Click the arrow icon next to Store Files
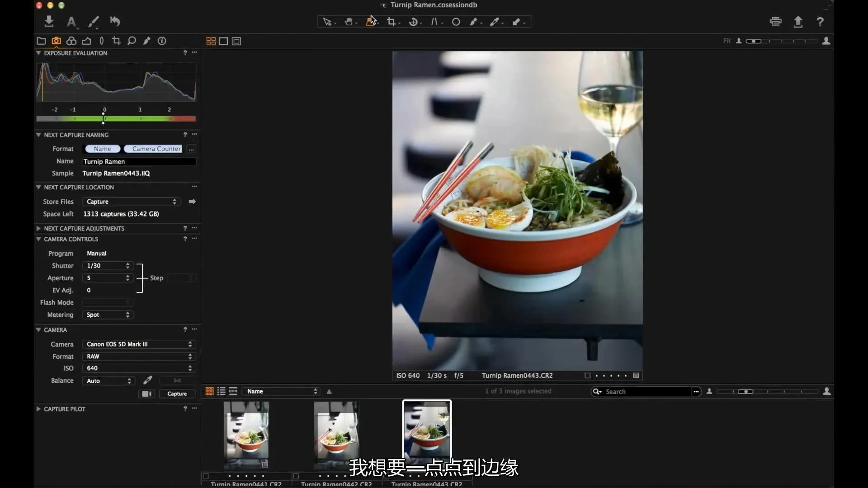This screenshot has width=868, height=488. pos(192,202)
